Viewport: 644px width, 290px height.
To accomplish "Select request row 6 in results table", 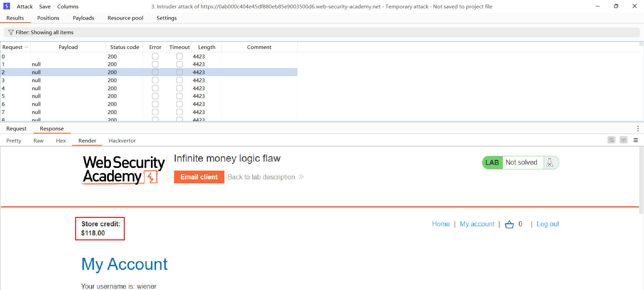I will tap(149, 104).
